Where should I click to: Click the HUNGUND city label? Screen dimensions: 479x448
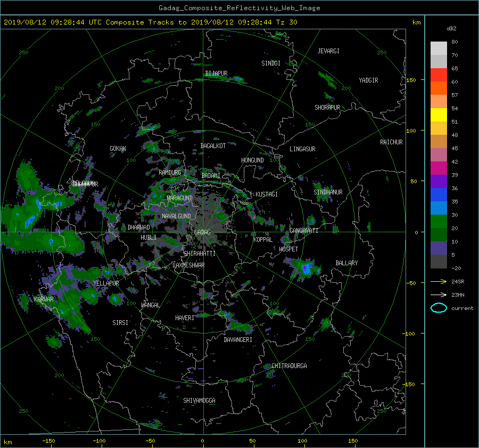coord(252,160)
